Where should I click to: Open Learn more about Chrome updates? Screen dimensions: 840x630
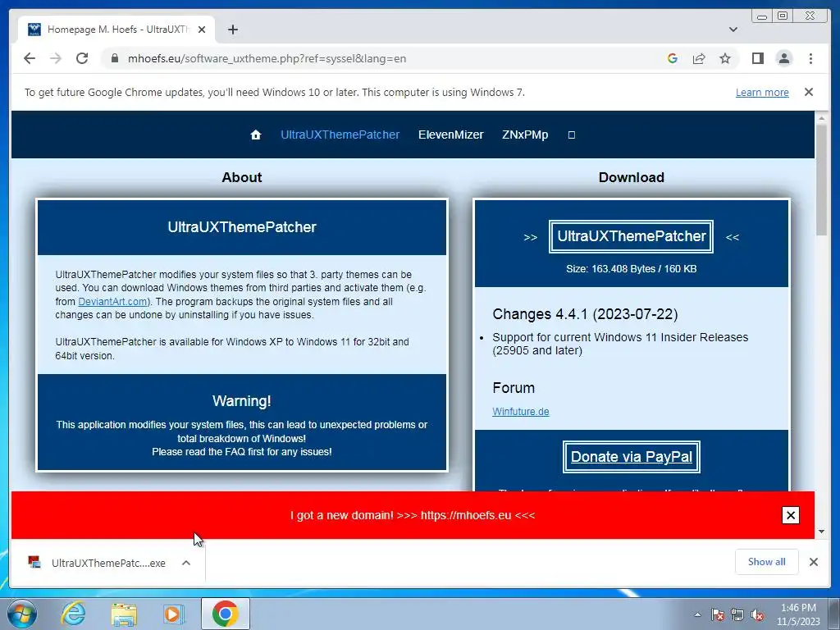pos(762,92)
